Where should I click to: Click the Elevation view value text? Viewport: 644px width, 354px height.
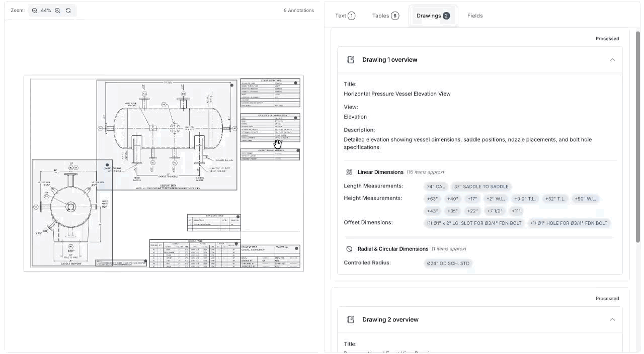pyautogui.click(x=355, y=117)
